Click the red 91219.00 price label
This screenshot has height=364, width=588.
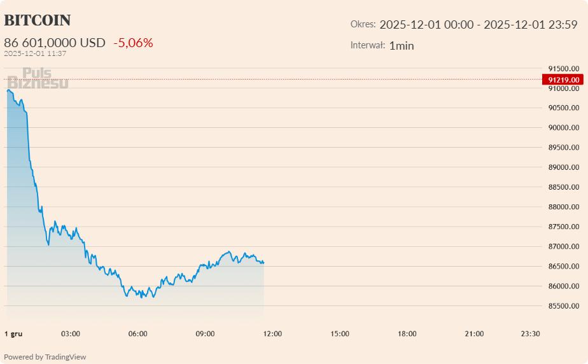(x=563, y=80)
